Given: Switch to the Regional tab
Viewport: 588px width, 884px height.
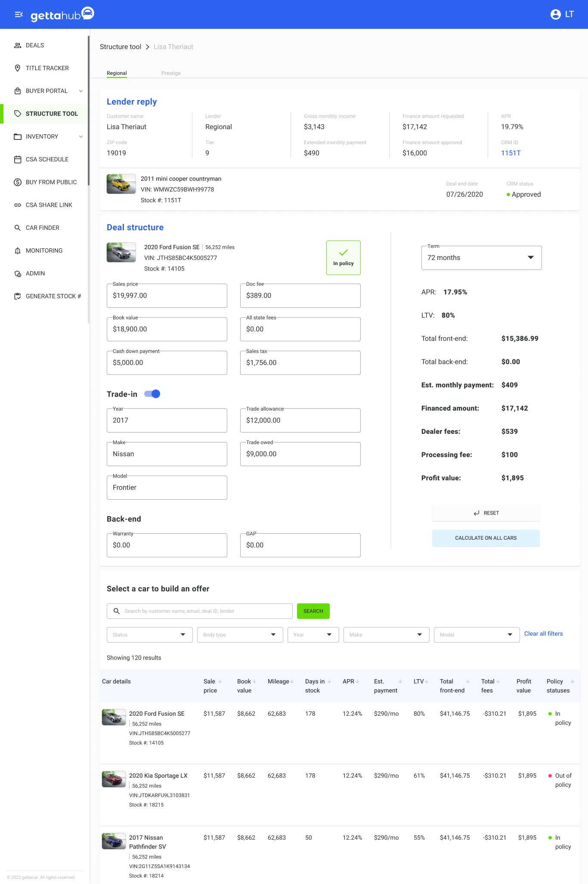Looking at the screenshot, I should (117, 73).
